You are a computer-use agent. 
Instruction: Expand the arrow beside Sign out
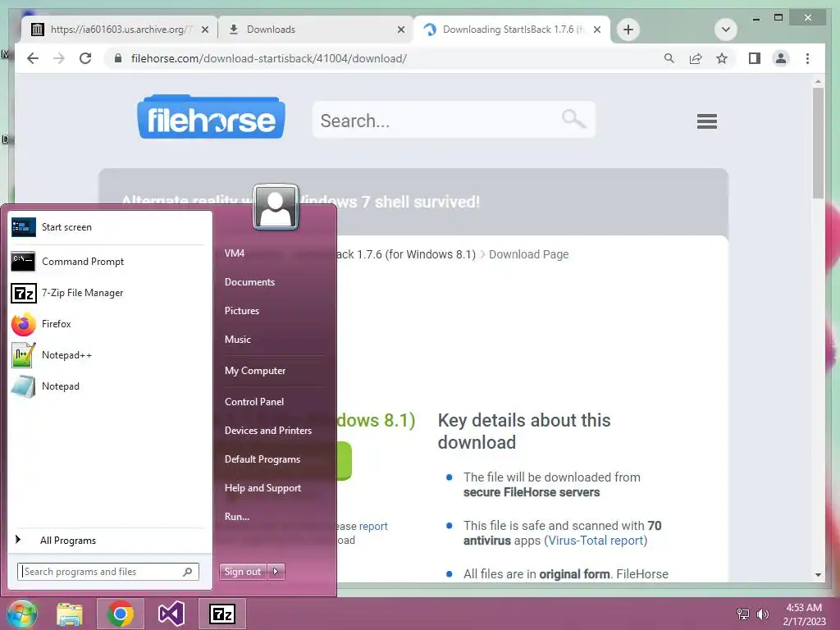point(276,572)
